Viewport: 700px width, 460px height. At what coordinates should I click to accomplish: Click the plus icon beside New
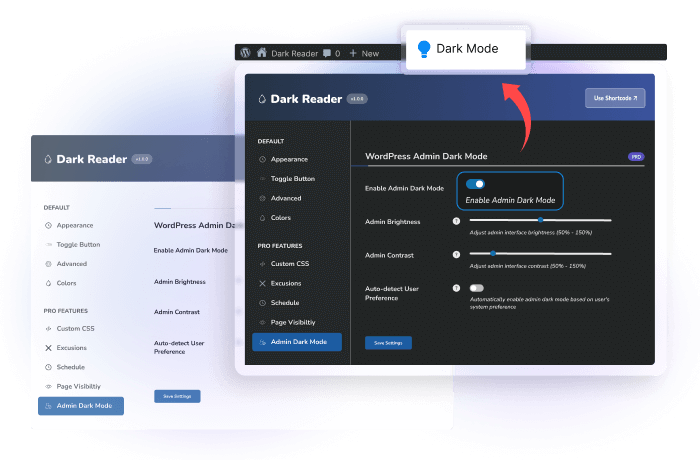pos(353,53)
